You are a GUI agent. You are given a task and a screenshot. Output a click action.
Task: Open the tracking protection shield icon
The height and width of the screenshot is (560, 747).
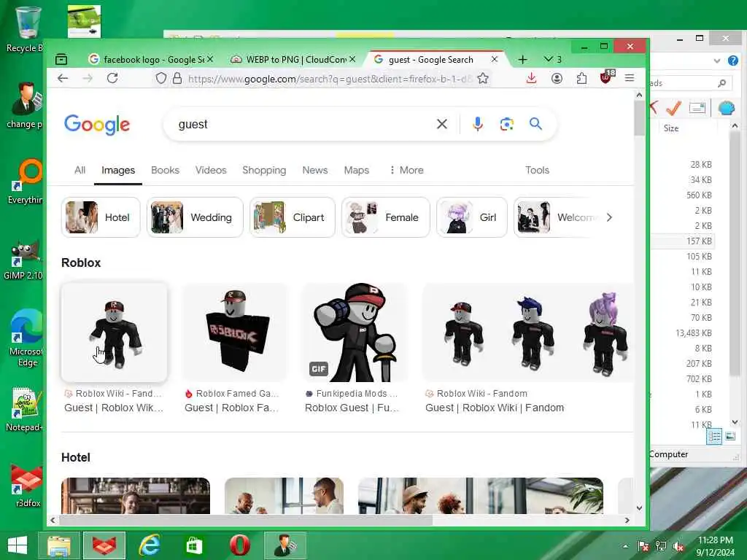[161, 78]
